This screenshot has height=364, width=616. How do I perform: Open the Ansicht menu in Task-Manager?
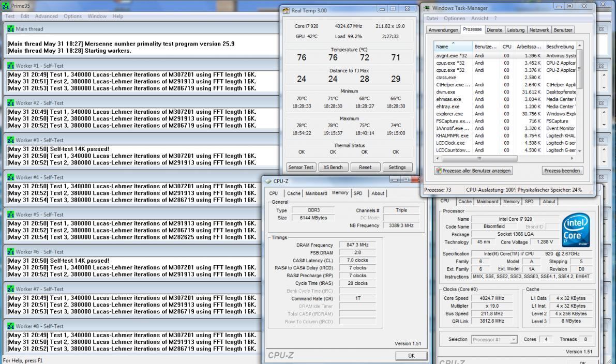click(x=479, y=19)
